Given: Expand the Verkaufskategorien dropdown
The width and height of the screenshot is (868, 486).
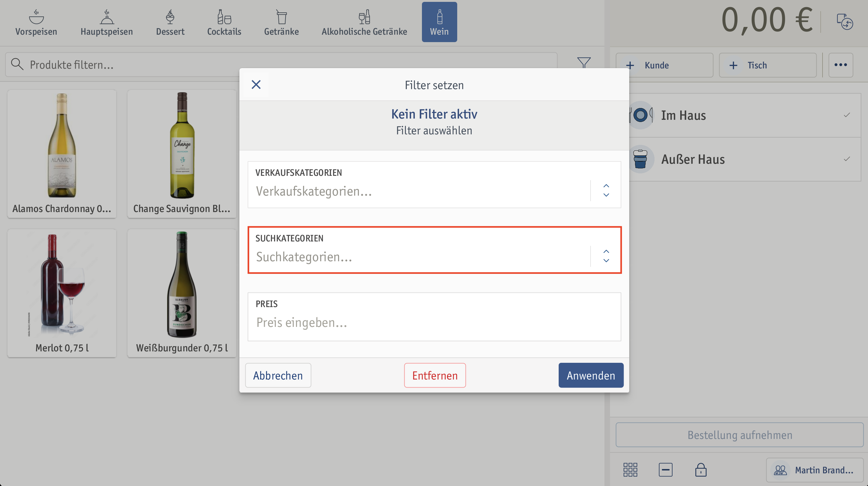Looking at the screenshot, I should [x=606, y=191].
